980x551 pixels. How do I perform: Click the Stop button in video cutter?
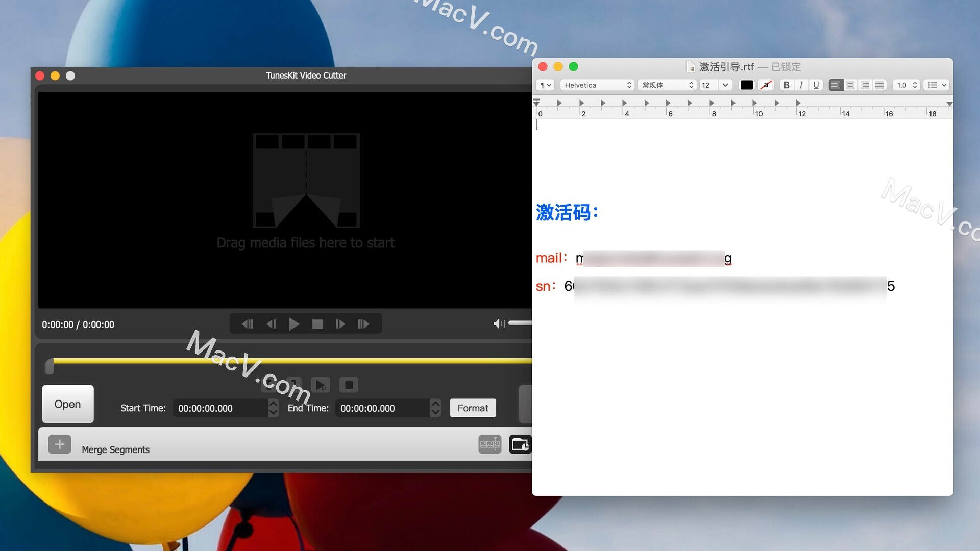(x=317, y=324)
